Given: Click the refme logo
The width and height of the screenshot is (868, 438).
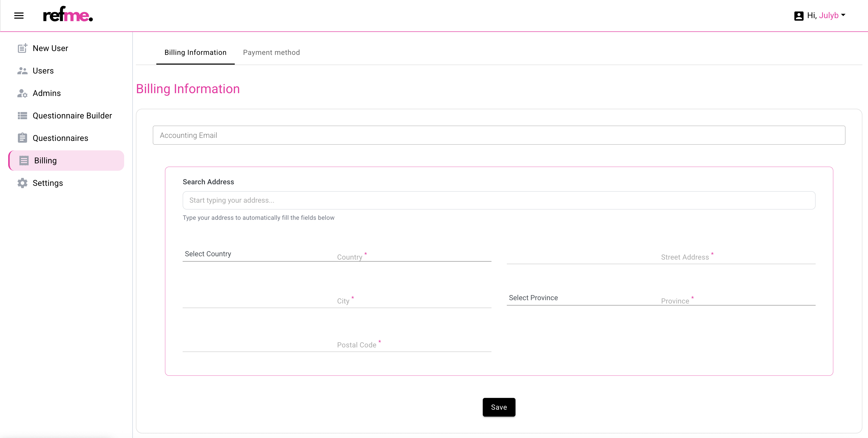Looking at the screenshot, I should [68, 14].
